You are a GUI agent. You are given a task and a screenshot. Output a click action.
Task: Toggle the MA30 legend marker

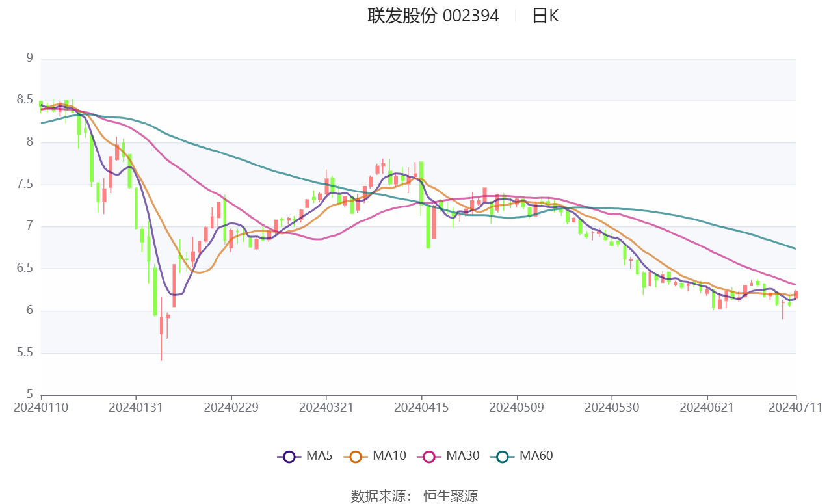pyautogui.click(x=428, y=457)
